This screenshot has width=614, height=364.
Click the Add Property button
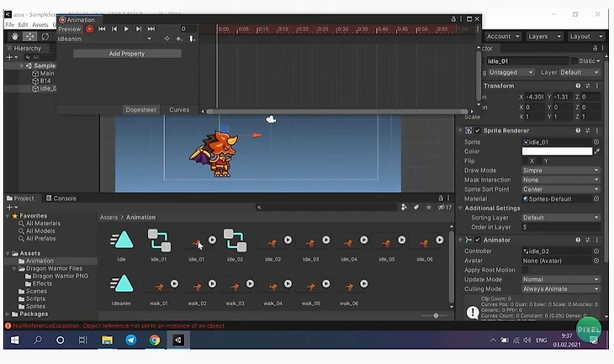tap(127, 54)
